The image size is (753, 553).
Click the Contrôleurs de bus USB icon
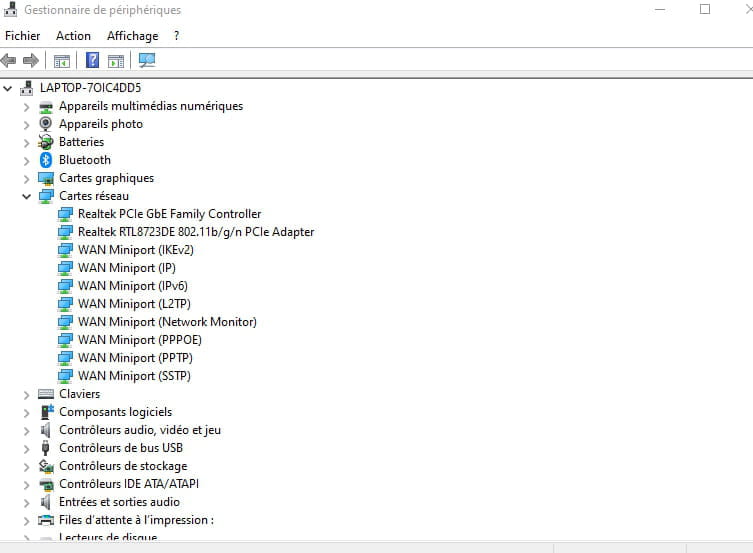click(x=46, y=448)
